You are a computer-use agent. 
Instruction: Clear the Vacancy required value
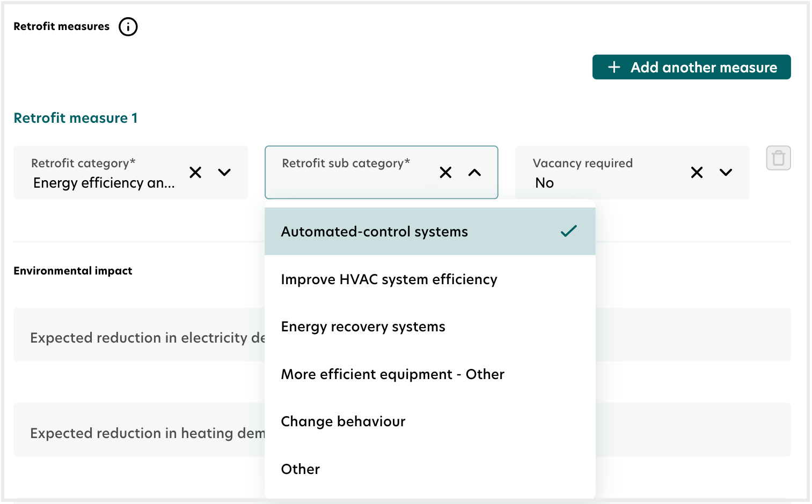click(697, 172)
